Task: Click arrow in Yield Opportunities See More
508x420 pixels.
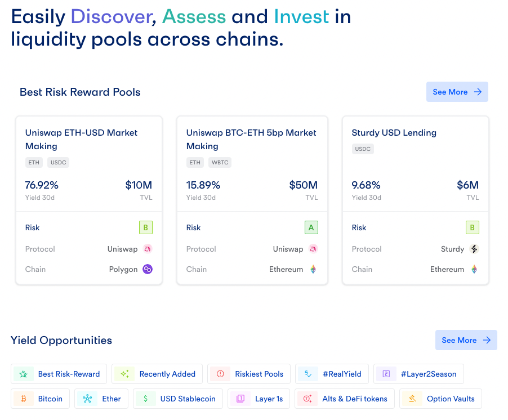Action: (x=487, y=340)
